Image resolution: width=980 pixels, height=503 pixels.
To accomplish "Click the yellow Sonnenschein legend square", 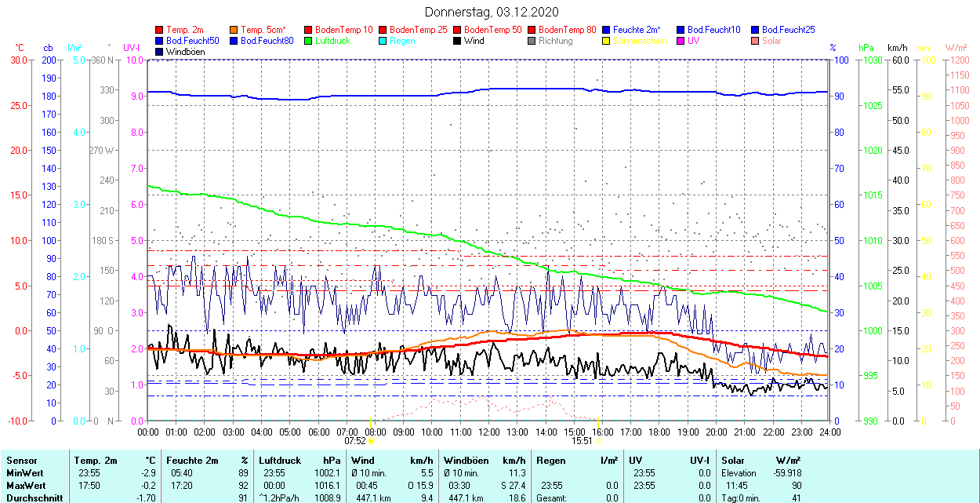I will coord(607,41).
